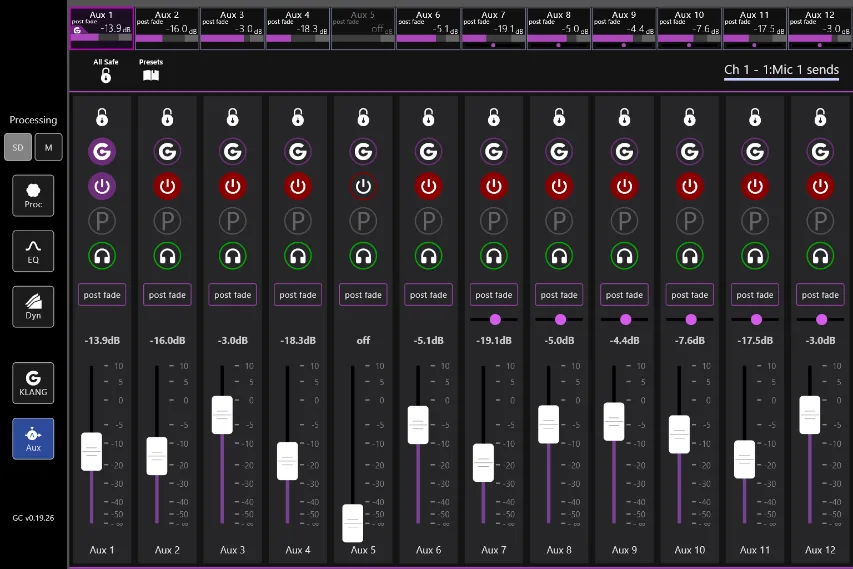
Task: Toggle the Aux 12 send power button
Action: (x=820, y=187)
